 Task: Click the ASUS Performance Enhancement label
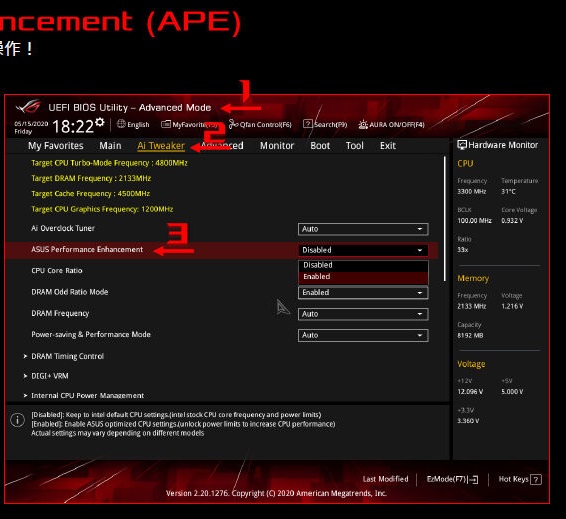click(87, 250)
